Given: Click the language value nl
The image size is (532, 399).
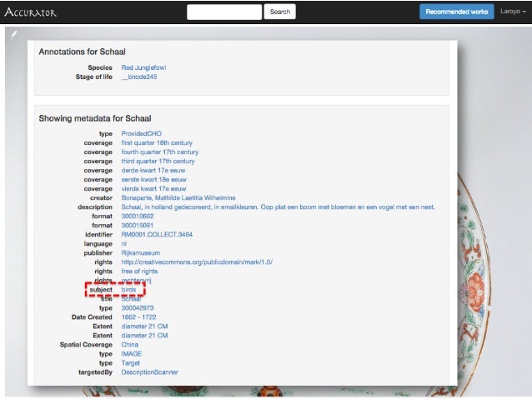Looking at the screenshot, I should click(x=124, y=244).
